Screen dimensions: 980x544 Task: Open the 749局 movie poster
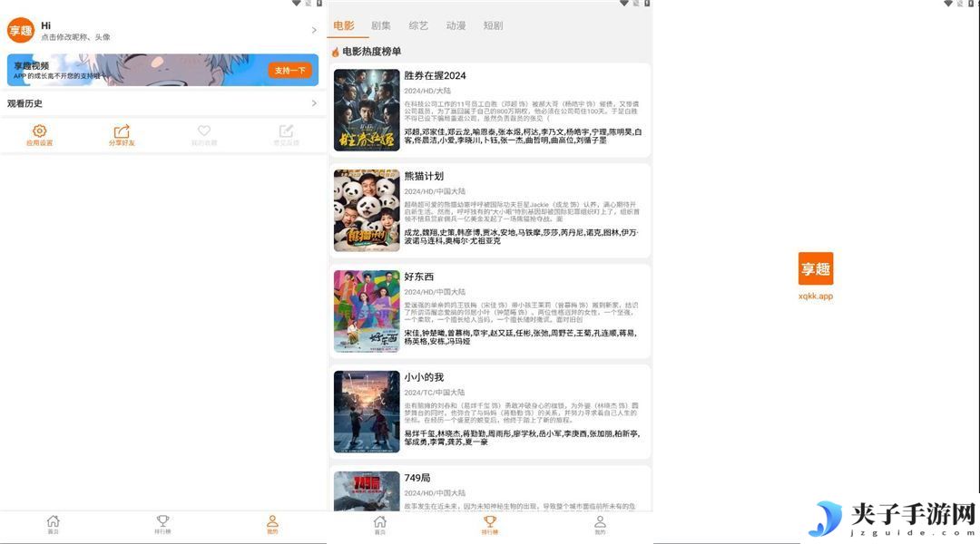tap(367, 491)
